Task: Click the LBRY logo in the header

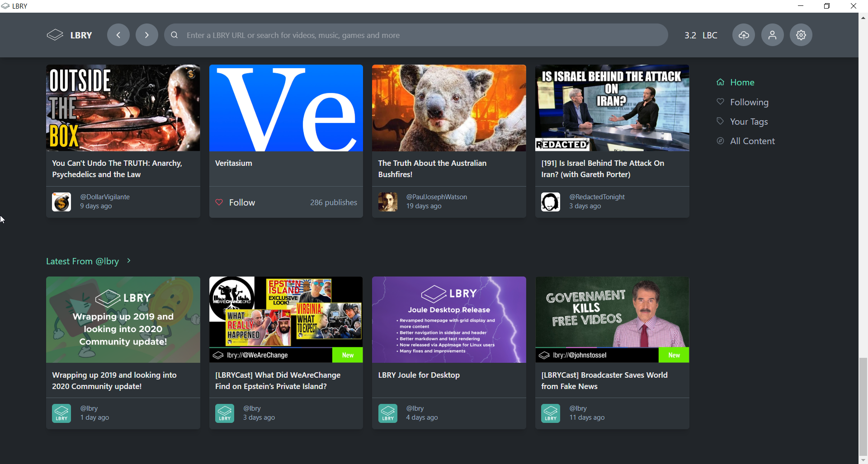Action: pyautogui.click(x=70, y=35)
